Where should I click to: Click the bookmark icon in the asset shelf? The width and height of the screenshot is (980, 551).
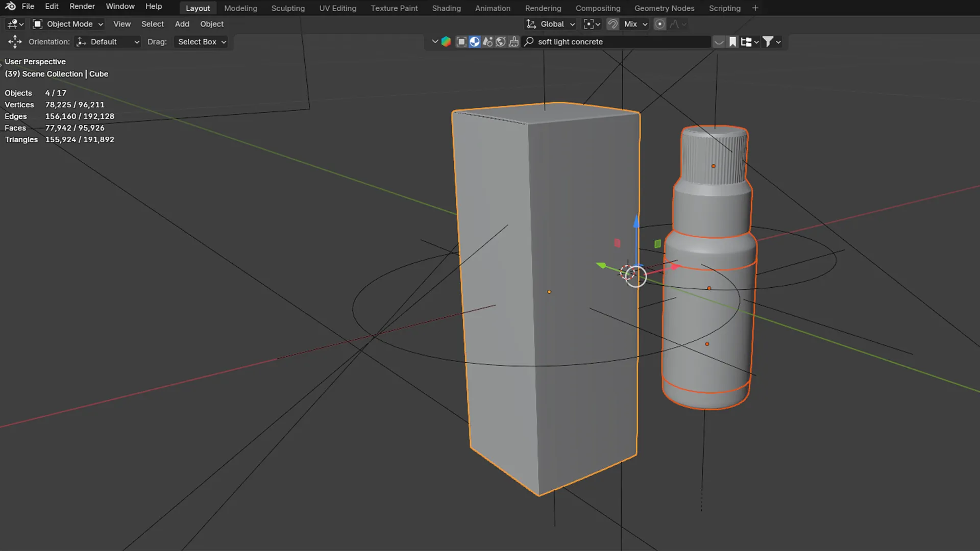click(732, 41)
